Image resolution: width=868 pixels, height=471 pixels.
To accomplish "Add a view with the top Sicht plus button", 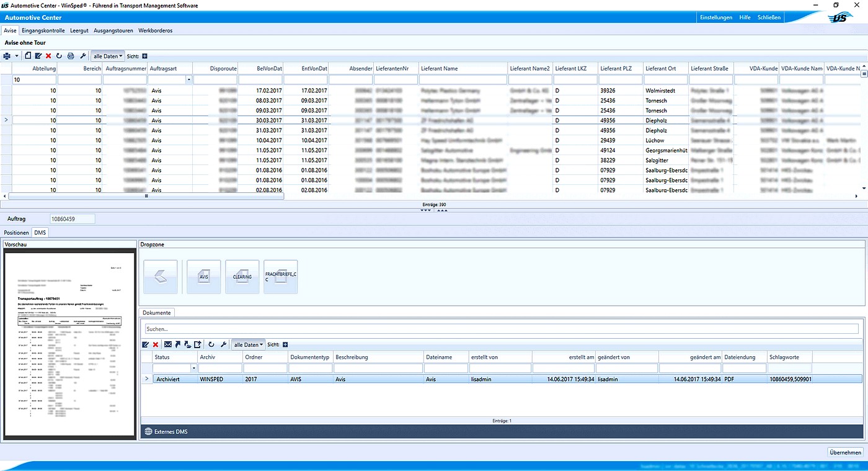I will click(144, 56).
